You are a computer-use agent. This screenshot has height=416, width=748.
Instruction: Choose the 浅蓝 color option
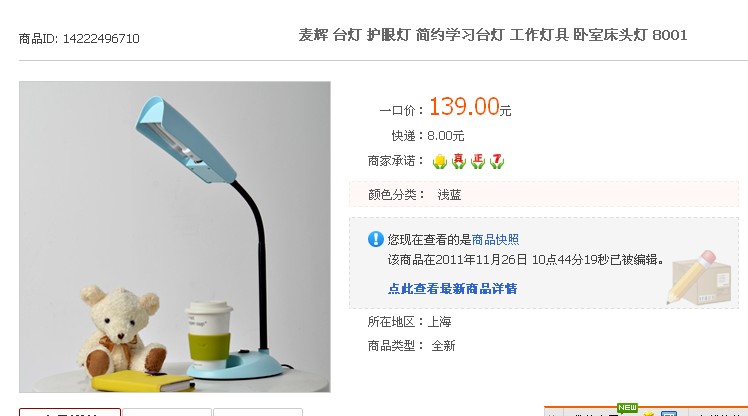(449, 195)
